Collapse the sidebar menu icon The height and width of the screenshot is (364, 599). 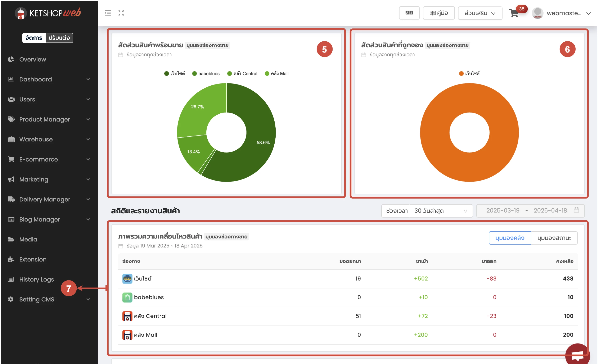tap(108, 13)
